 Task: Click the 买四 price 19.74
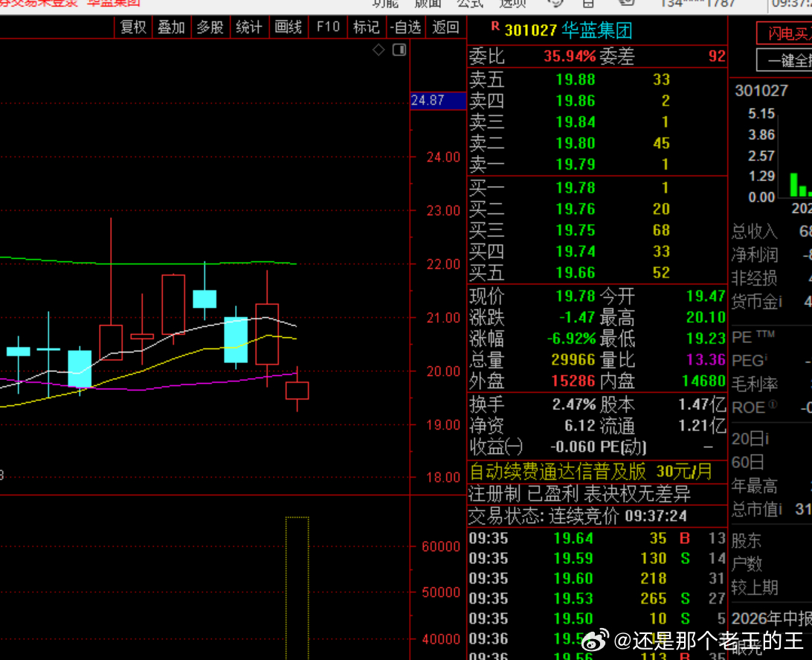[576, 251]
